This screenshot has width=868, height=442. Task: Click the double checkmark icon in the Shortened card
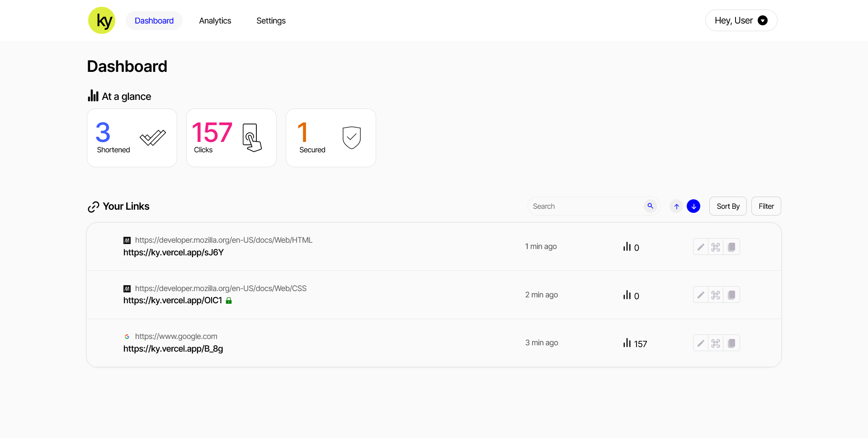click(x=152, y=138)
